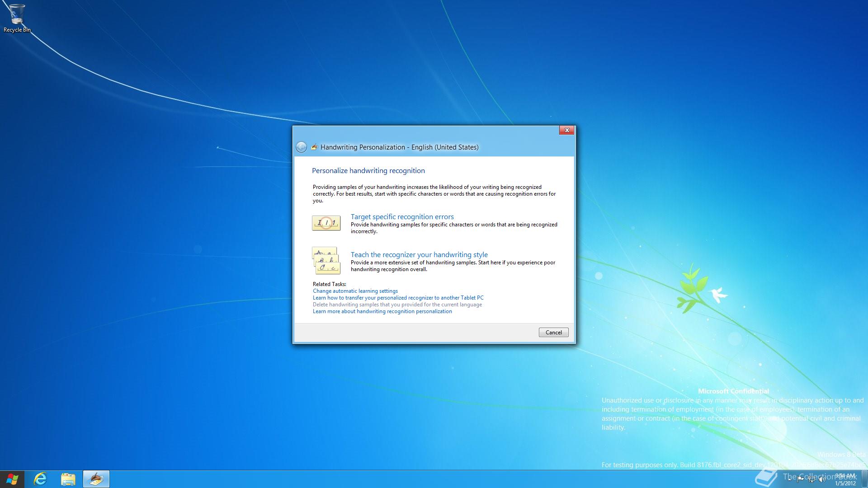Click the Target specific recognition errors icon
The width and height of the screenshot is (868, 488).
pyautogui.click(x=326, y=223)
